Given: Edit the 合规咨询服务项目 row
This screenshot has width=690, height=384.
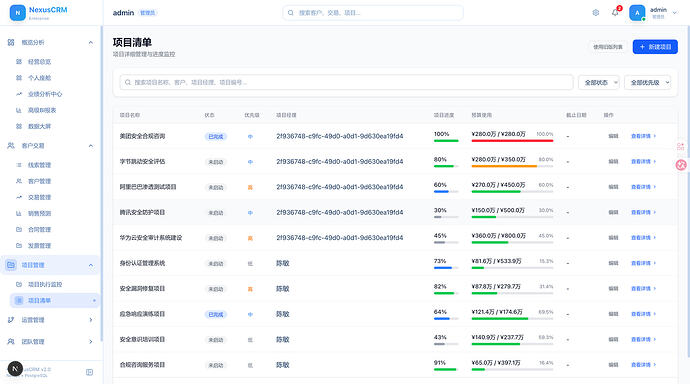Looking at the screenshot, I should pos(613,365).
